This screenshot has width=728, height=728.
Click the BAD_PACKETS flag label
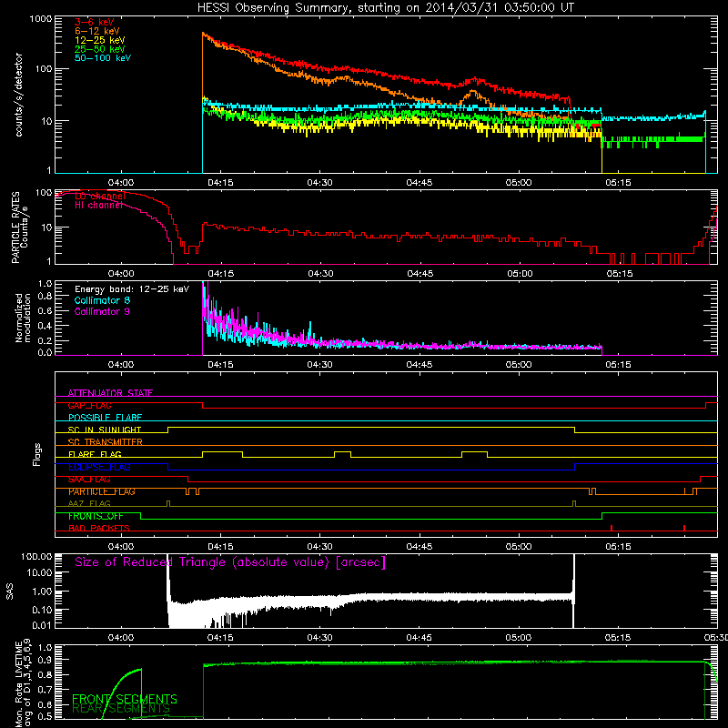coord(99,528)
